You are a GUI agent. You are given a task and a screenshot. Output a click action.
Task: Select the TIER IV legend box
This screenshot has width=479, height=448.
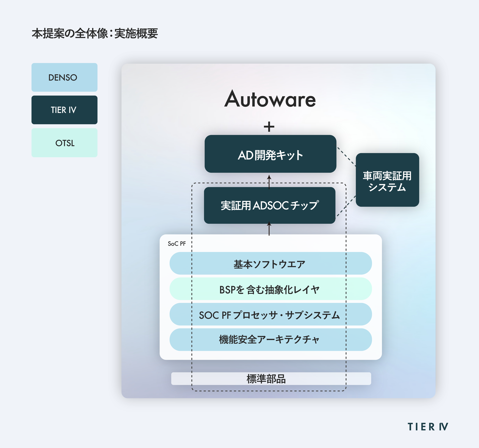64,110
